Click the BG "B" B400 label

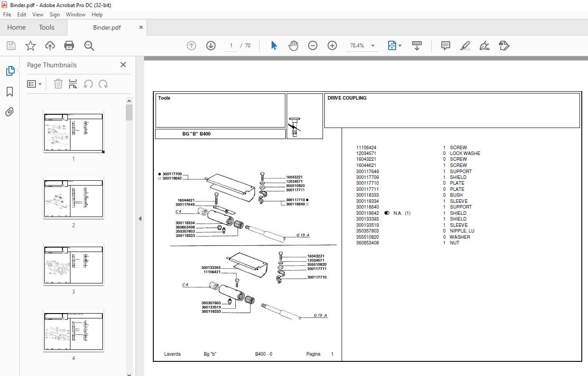click(x=196, y=134)
